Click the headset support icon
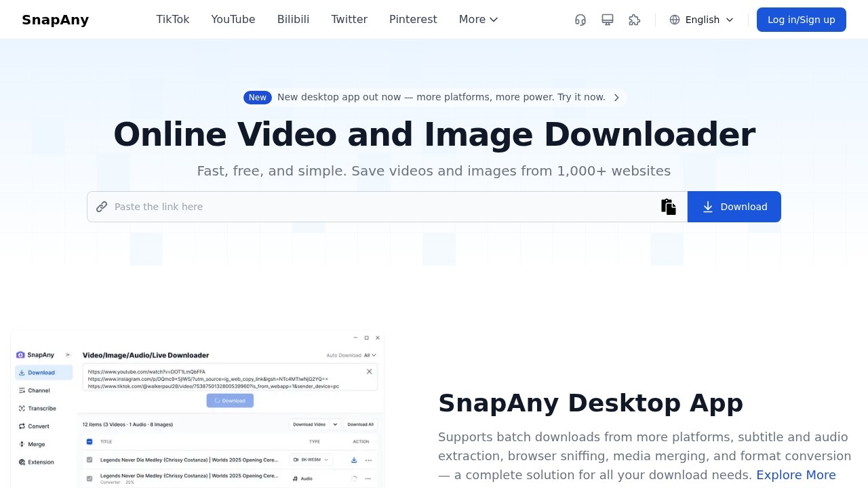The height and width of the screenshot is (488, 868). tap(580, 20)
